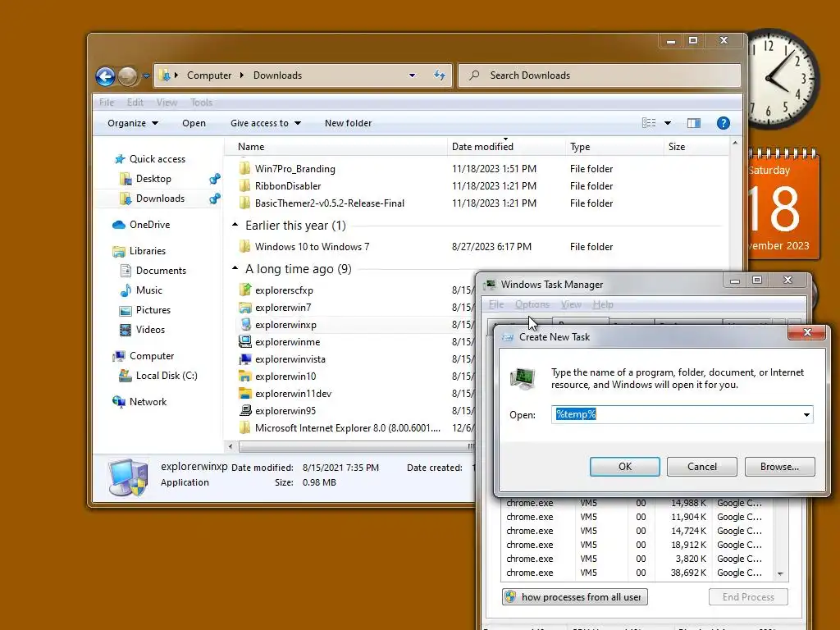Select the explorerwin11dev file icon
Viewport: 840px width, 630px height.
pyautogui.click(x=244, y=393)
